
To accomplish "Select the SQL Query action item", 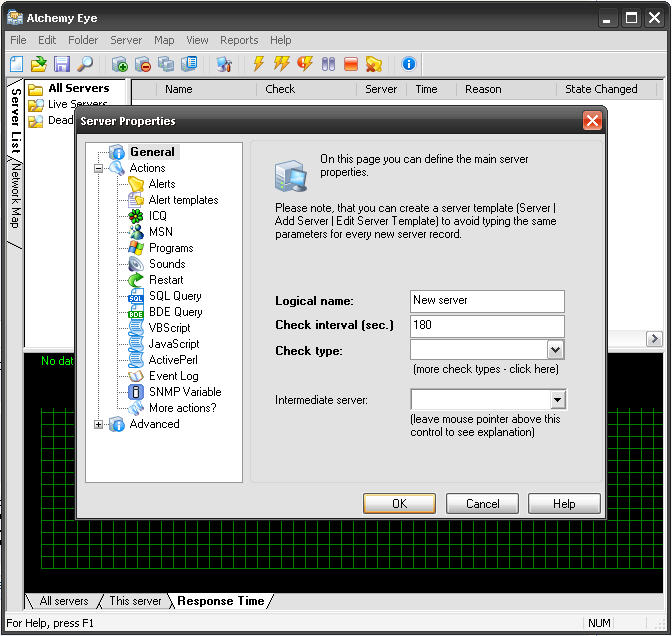I will point(175,296).
